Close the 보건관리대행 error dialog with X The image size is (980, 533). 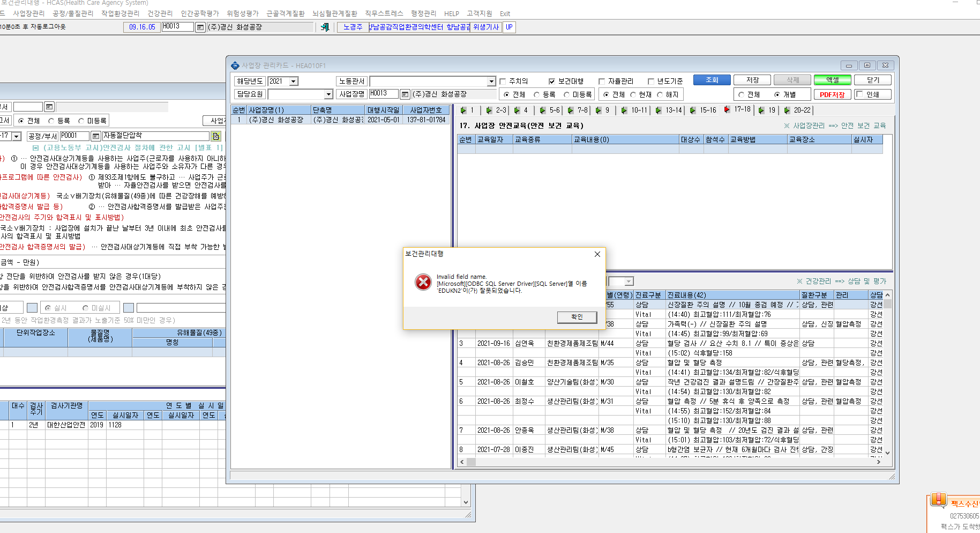pyautogui.click(x=597, y=254)
